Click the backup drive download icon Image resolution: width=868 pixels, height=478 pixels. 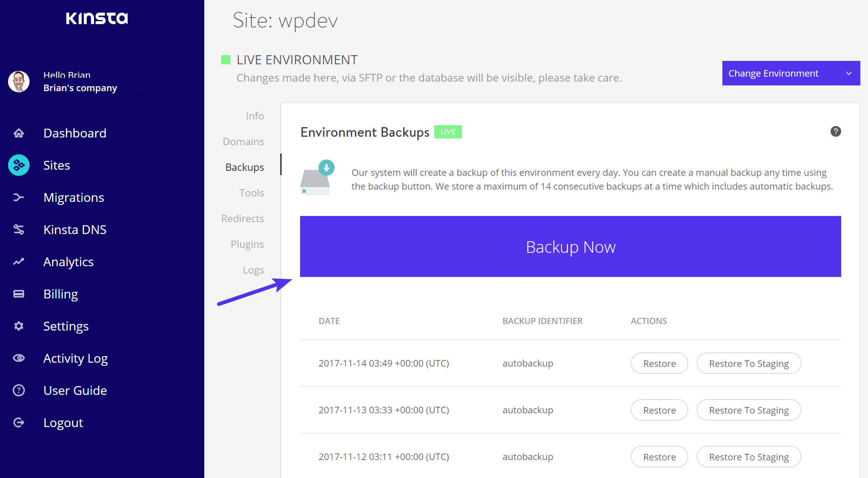(317, 178)
